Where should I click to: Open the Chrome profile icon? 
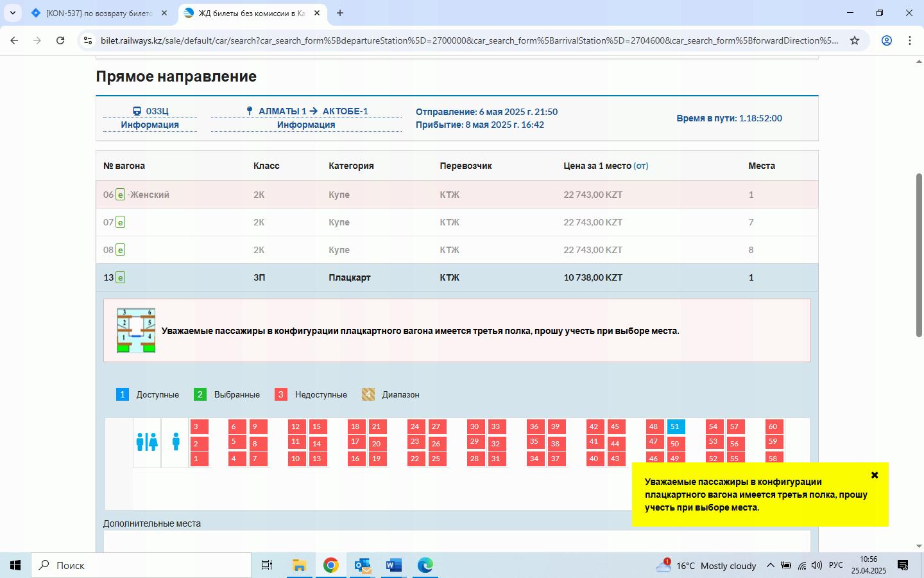(x=887, y=40)
